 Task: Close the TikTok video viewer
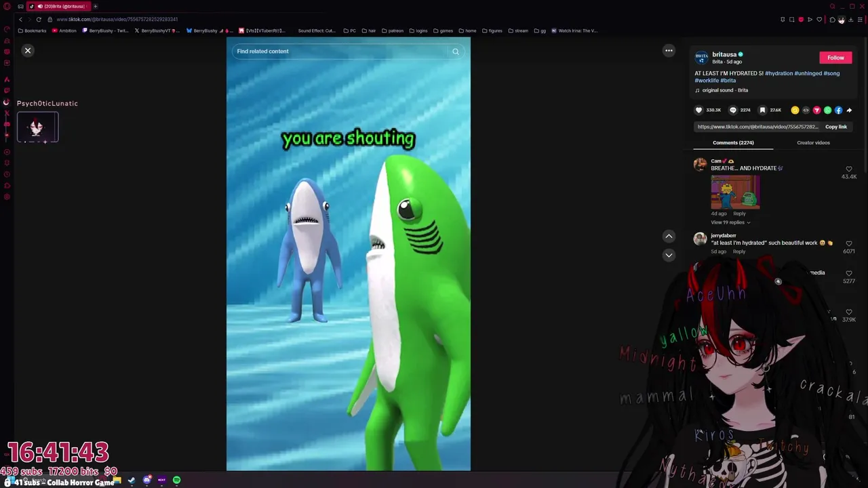(x=28, y=51)
